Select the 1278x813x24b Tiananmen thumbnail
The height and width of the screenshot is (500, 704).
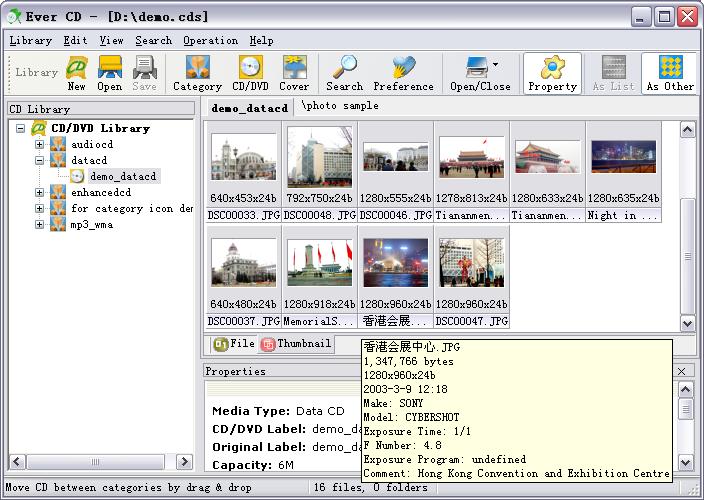[x=472, y=157]
